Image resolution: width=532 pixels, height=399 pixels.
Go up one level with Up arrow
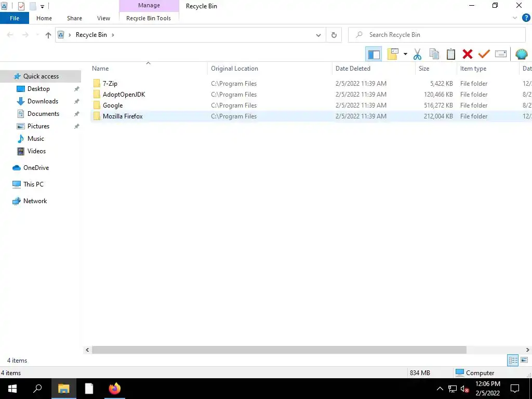point(48,35)
